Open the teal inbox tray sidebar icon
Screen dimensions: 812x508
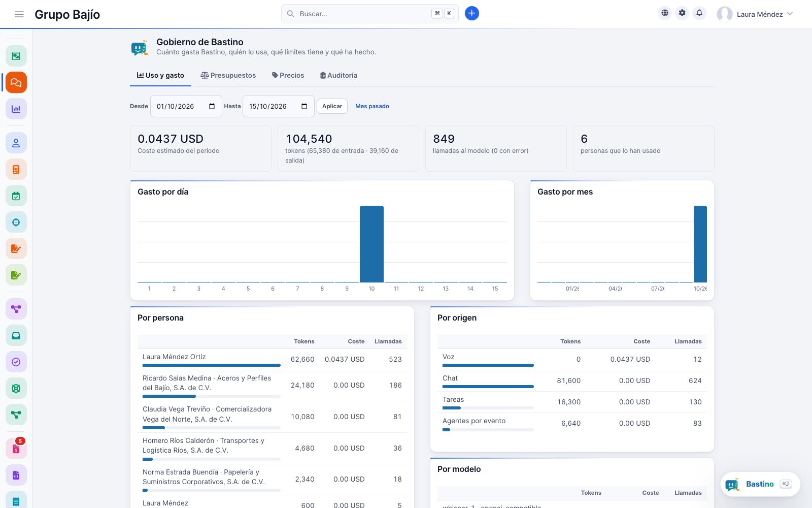[16, 335]
